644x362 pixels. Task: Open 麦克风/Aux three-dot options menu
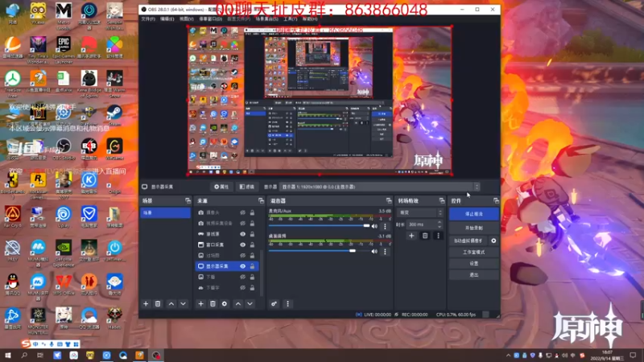click(385, 226)
